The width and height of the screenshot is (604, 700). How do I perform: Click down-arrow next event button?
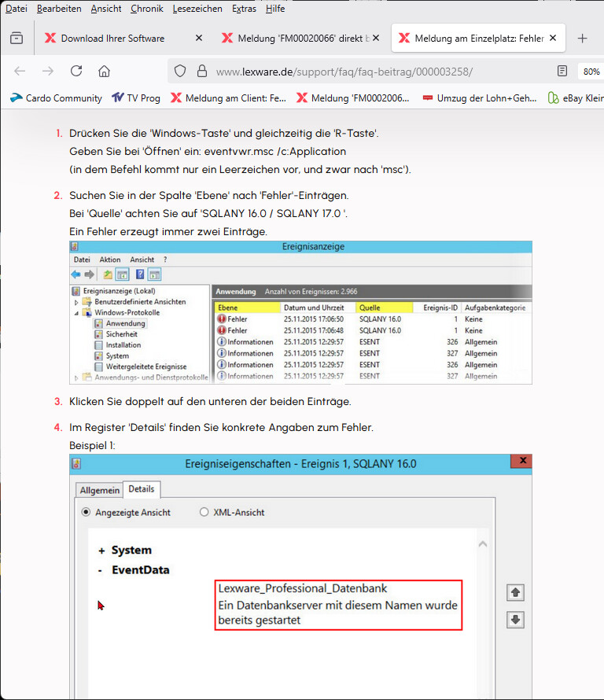[516, 620]
